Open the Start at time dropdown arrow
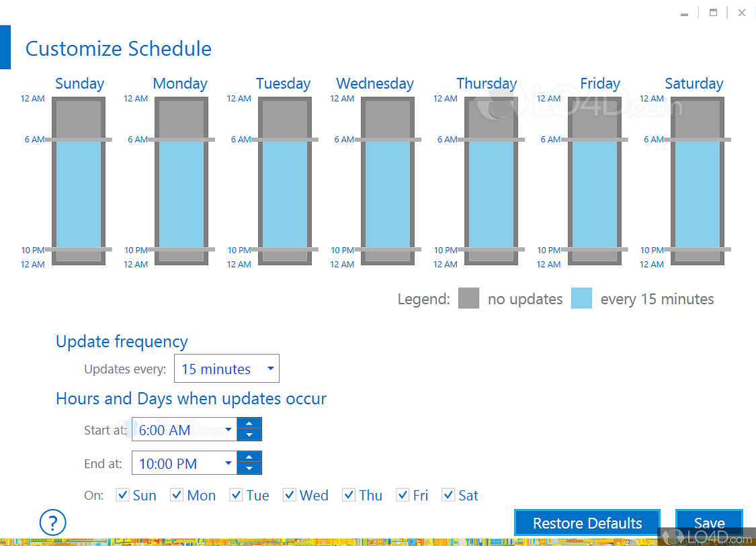The width and height of the screenshot is (756, 546). 228,430
